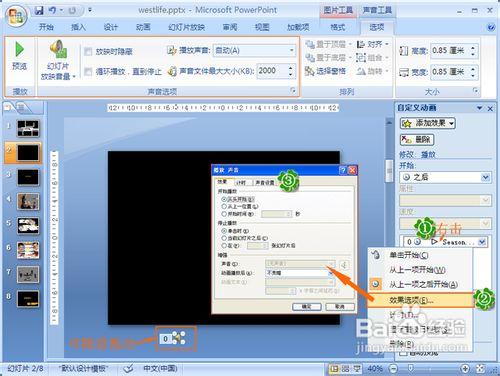This screenshot has width=500, height=376.
Task: Switch to the 计时 tab in dialog
Action: 241,183
